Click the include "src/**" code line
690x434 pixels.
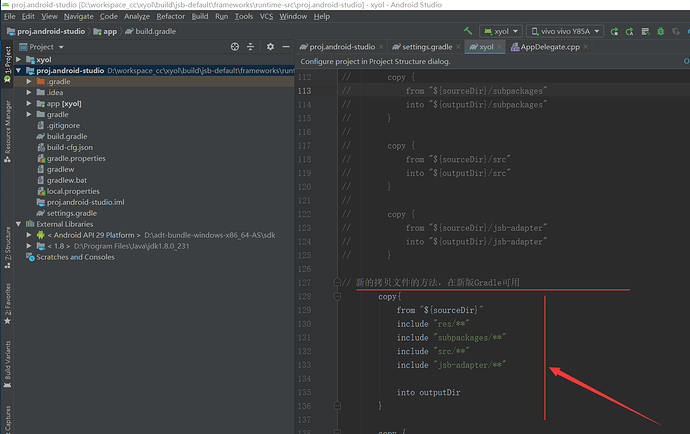(x=433, y=351)
